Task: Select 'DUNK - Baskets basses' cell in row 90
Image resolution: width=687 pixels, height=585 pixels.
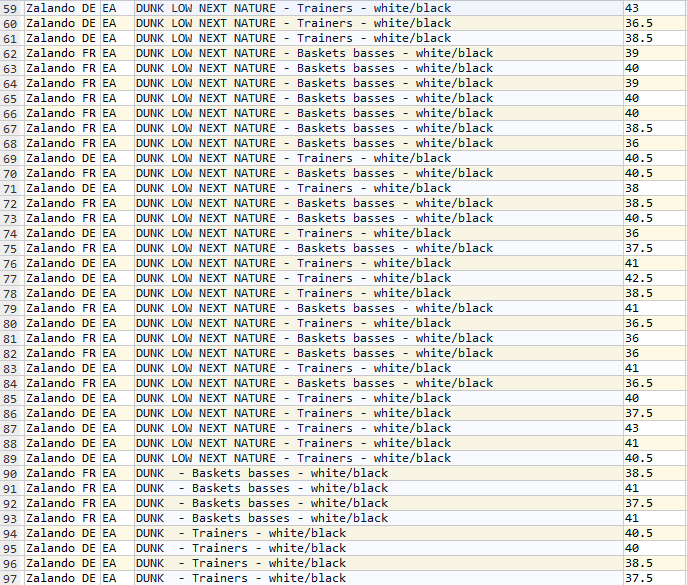Action: click(x=379, y=473)
